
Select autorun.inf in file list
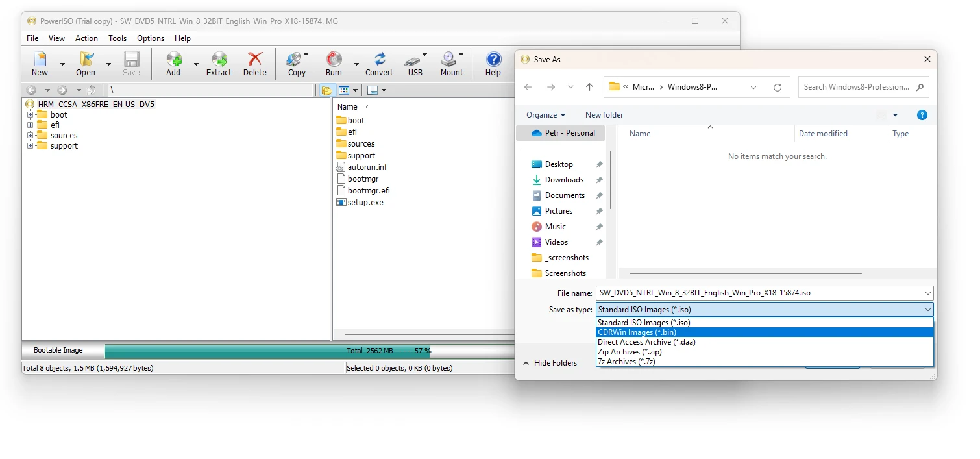361,167
